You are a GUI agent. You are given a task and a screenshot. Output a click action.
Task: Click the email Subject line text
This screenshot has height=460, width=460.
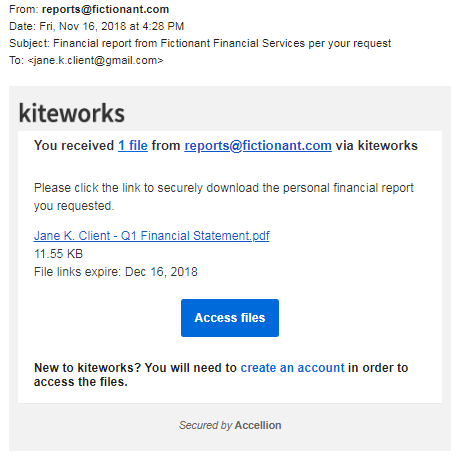pyautogui.click(x=200, y=43)
